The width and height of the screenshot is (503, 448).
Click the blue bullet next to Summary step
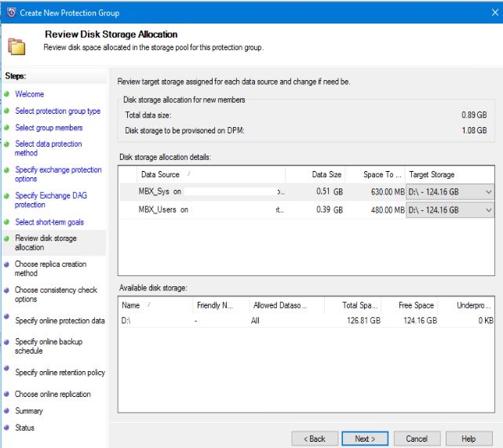coord(6,411)
